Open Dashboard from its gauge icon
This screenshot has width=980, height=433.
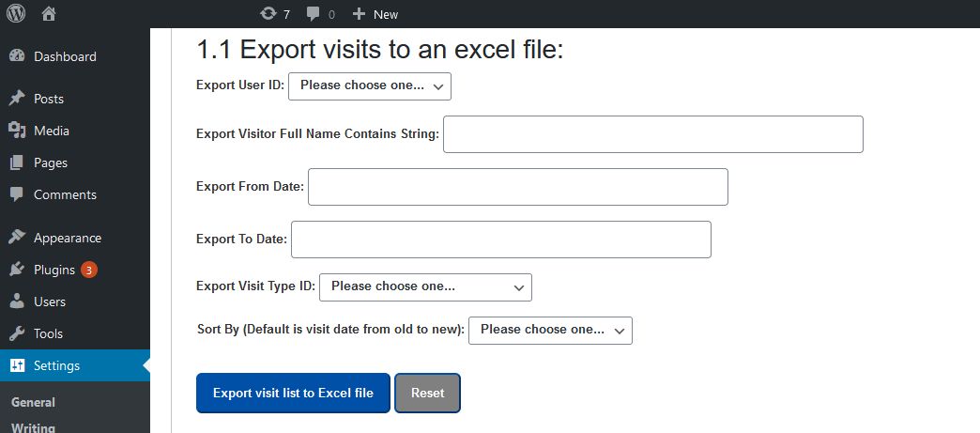(17, 56)
